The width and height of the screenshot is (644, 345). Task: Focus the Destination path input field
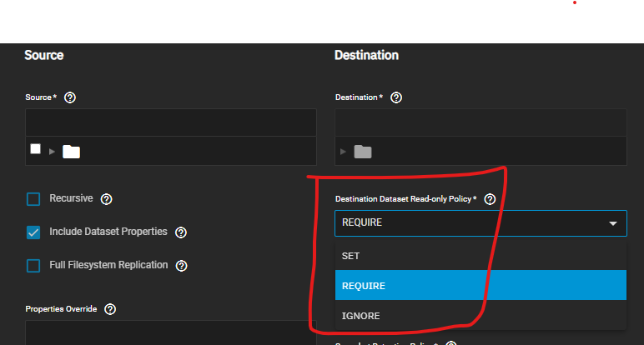pos(480,122)
